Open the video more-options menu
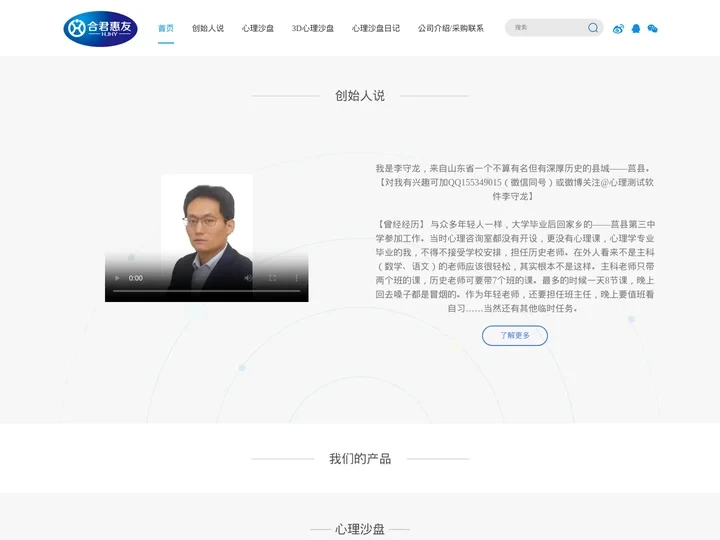Viewport: 720px width, 540px height. [297, 278]
